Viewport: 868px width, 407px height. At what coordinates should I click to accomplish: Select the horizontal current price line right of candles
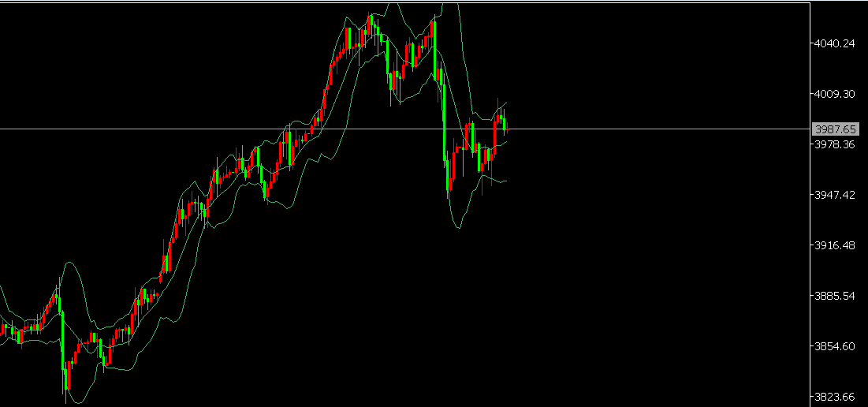tap(654, 129)
